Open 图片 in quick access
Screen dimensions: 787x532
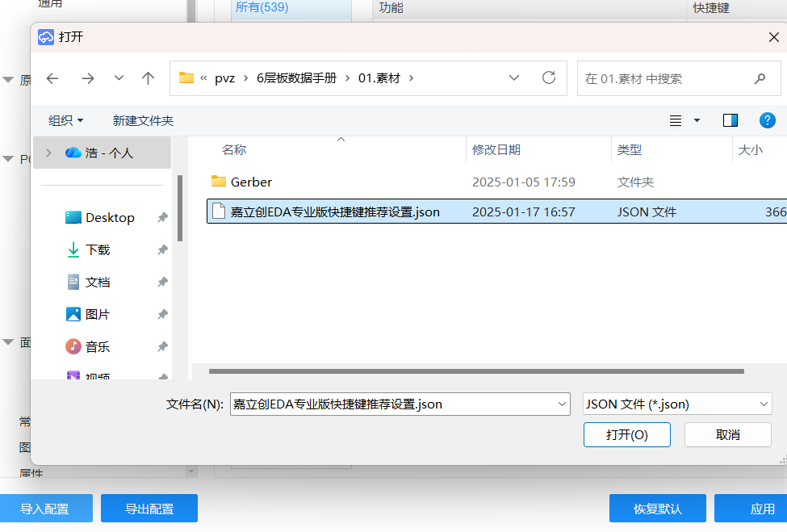pyautogui.click(x=88, y=314)
